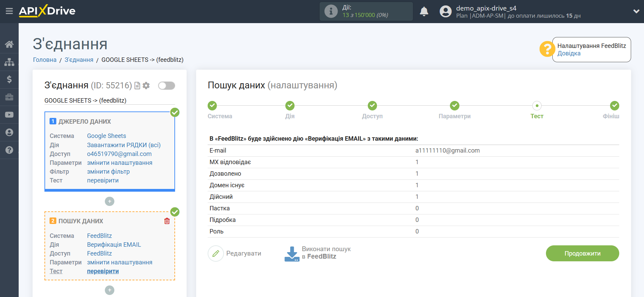Open video tutorials YouTube icon
Viewport: 644px width, 297px height.
click(9, 115)
